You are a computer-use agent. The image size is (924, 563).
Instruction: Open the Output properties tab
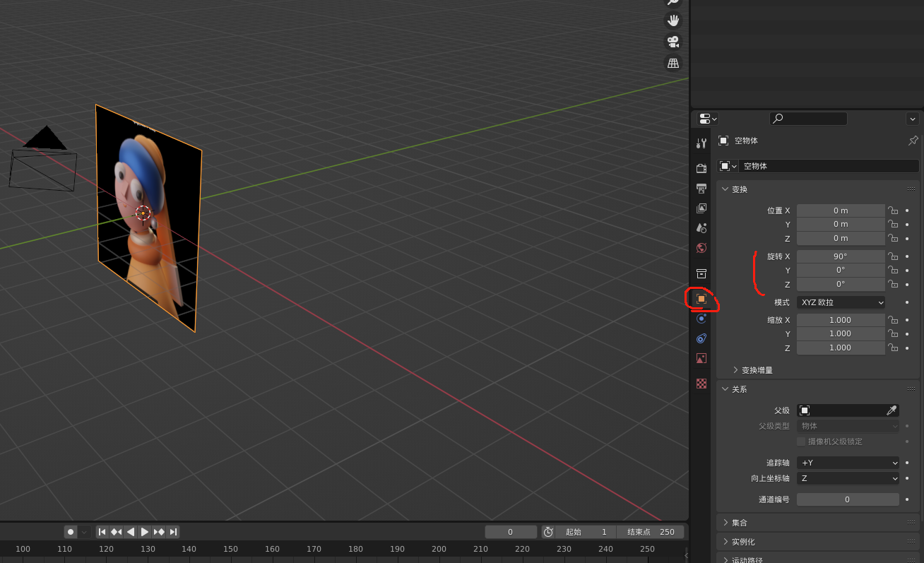(701, 189)
